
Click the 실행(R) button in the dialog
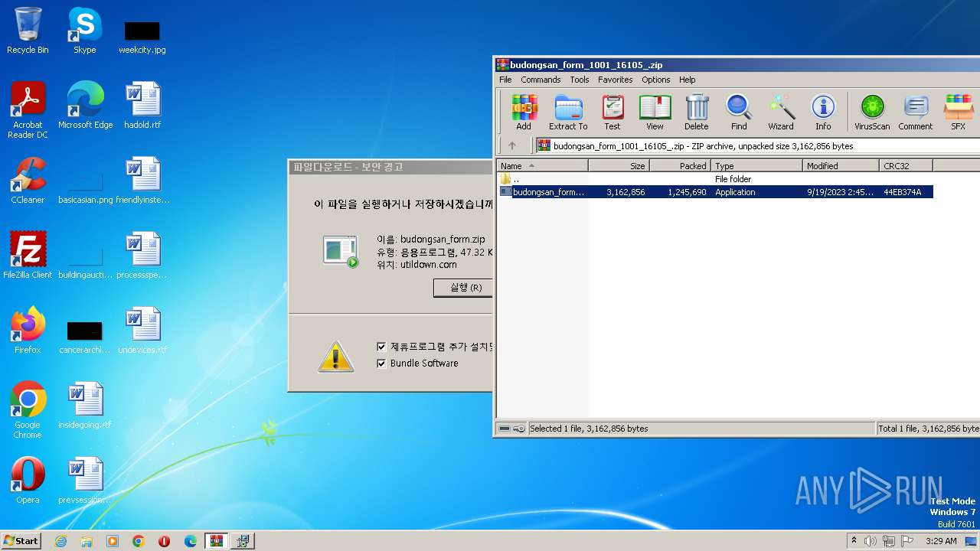pyautogui.click(x=462, y=288)
